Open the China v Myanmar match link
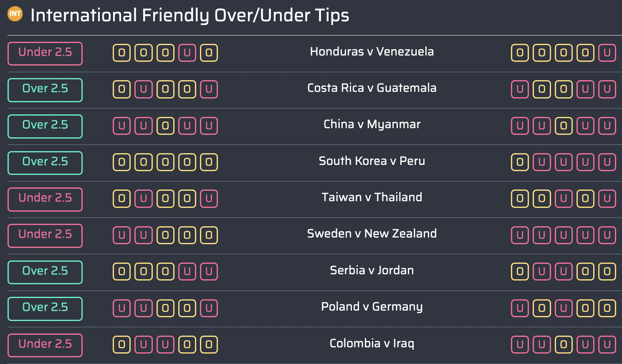This screenshot has height=364, width=622. point(372,124)
